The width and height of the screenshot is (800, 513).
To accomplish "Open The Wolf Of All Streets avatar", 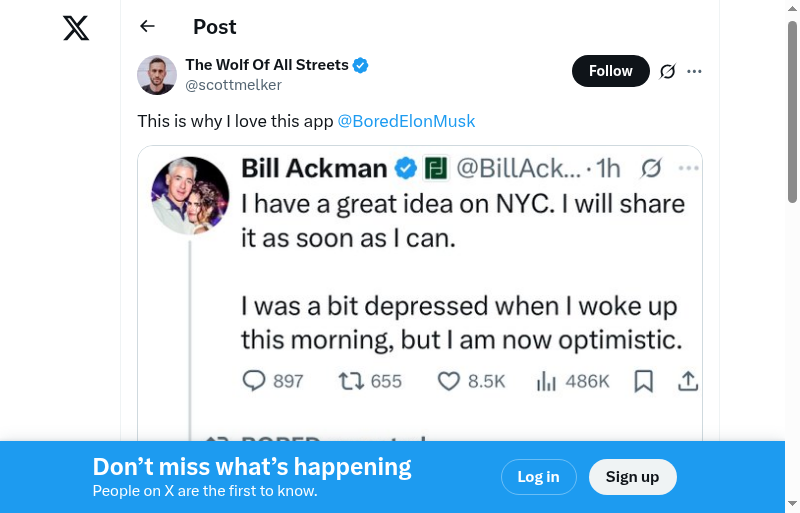I will point(157,75).
